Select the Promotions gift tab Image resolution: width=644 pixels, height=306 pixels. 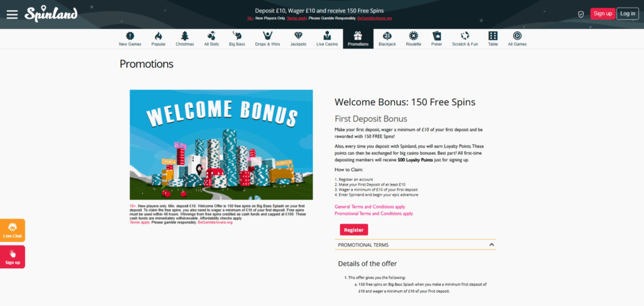(358, 38)
